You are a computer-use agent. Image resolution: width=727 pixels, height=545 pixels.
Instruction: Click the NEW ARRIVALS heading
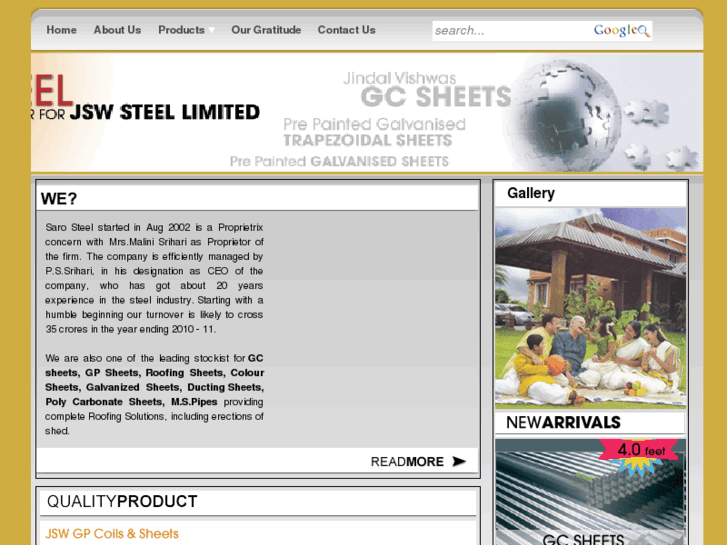pos(563,423)
